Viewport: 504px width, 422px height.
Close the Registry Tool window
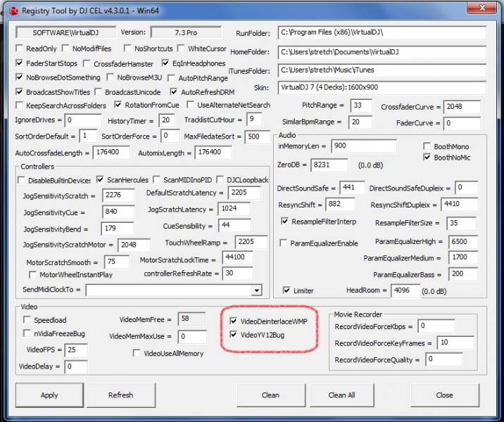tap(481, 8)
